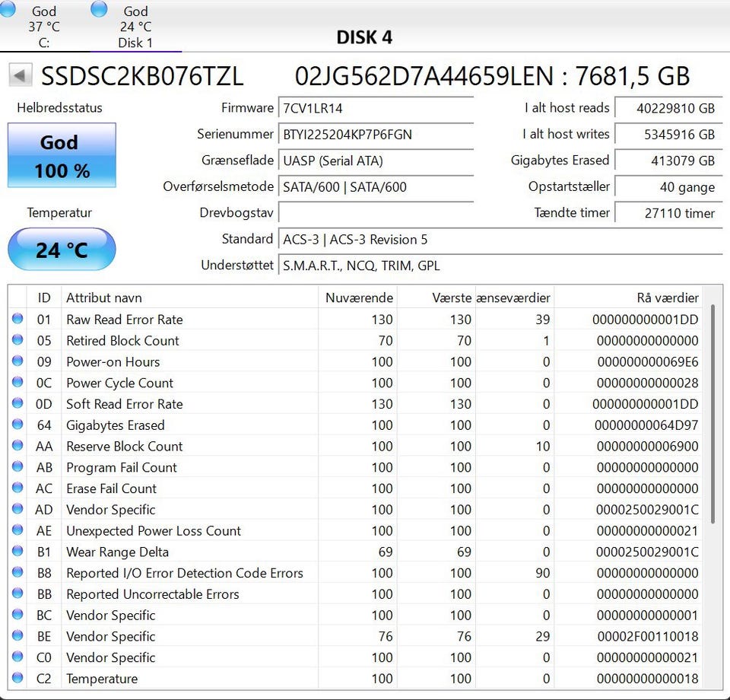Click the Firmware value field
This screenshot has width=730, height=700.
376,108
